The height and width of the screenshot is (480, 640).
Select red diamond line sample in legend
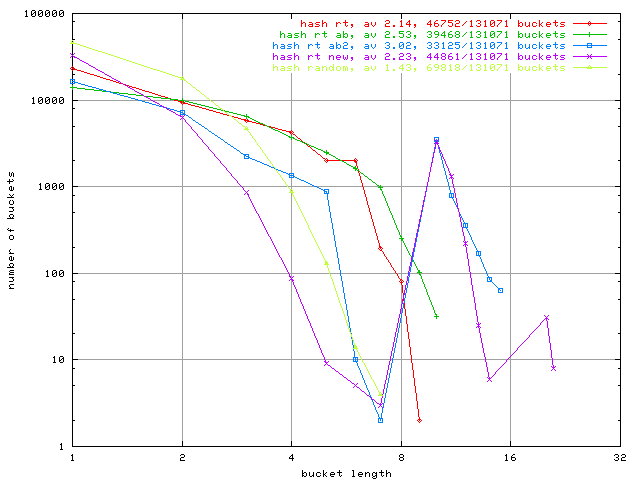pyautogui.click(x=589, y=24)
